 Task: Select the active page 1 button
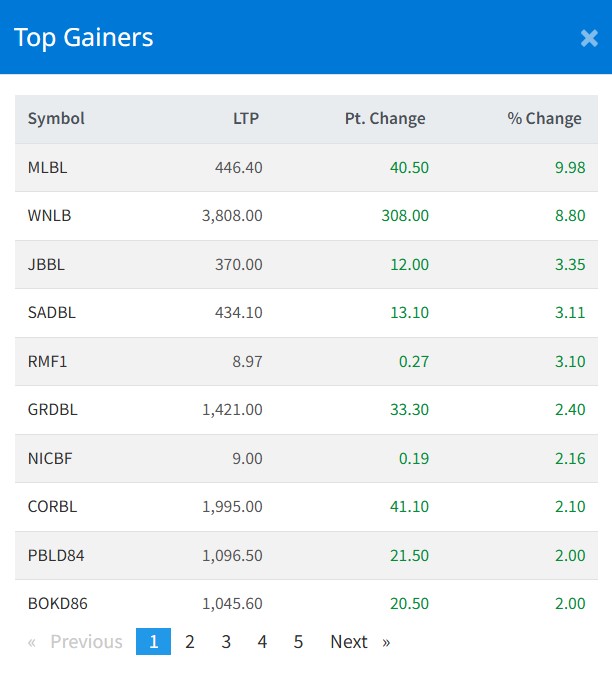[x=153, y=642]
